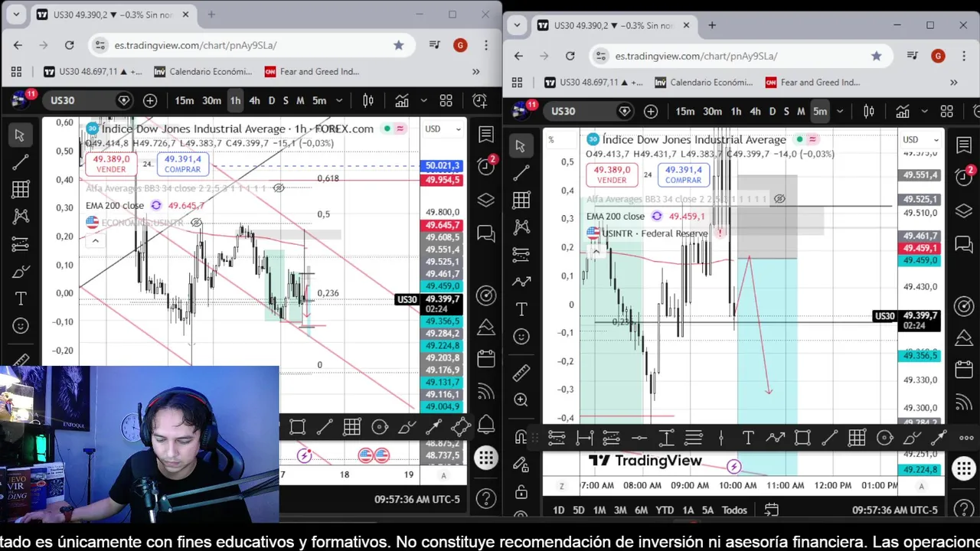Open tab search dropdown in left browser
The width and height of the screenshot is (980, 551).
click(17, 15)
